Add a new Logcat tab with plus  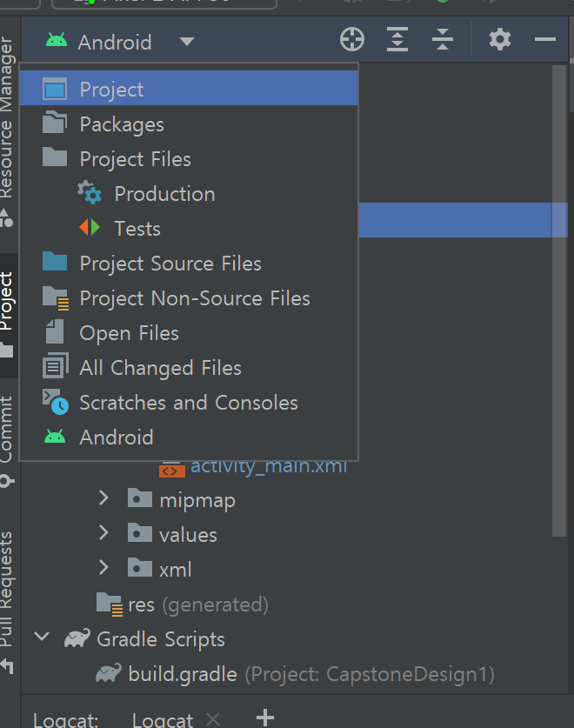pos(265,718)
